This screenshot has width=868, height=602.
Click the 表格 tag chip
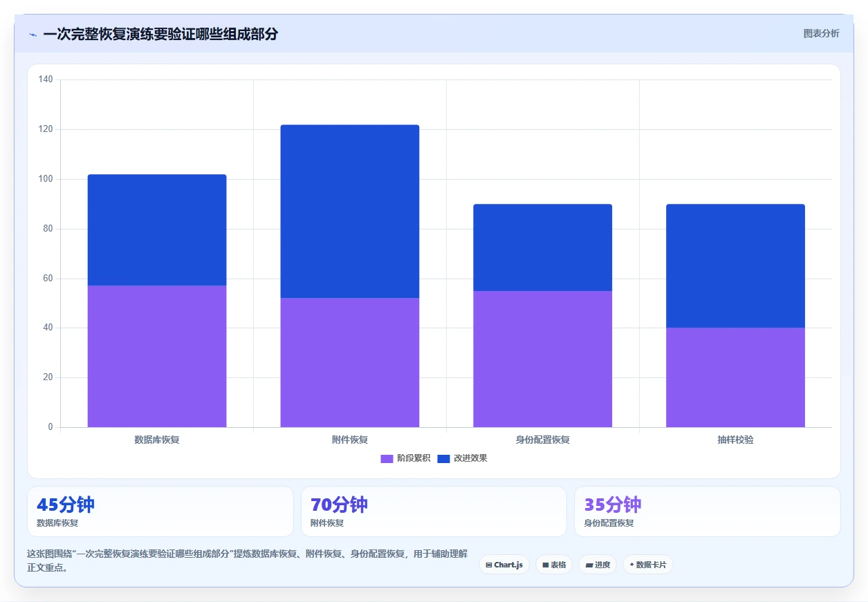click(554, 565)
